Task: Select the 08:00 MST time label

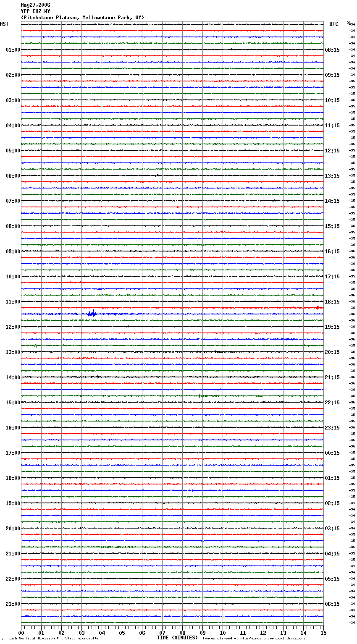Action: (x=13, y=226)
